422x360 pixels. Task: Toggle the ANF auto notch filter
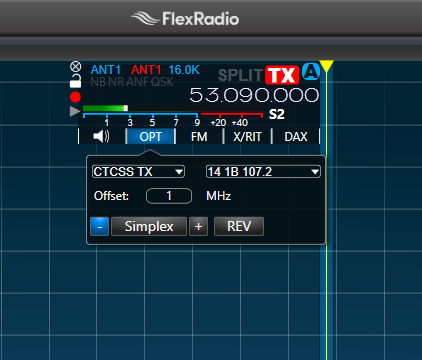(137, 82)
